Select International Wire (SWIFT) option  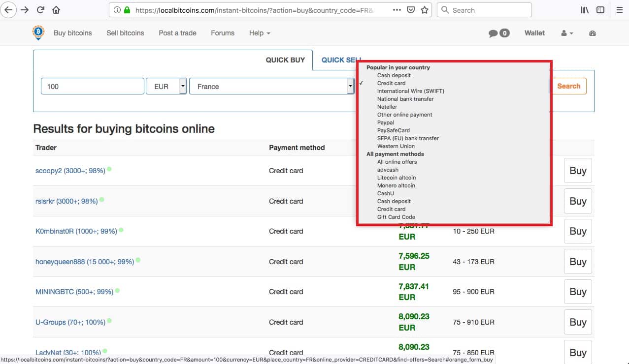point(410,91)
